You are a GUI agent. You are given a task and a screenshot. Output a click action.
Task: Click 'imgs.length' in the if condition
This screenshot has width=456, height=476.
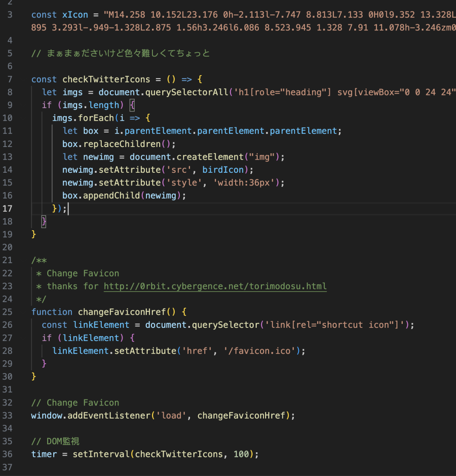[91, 105]
